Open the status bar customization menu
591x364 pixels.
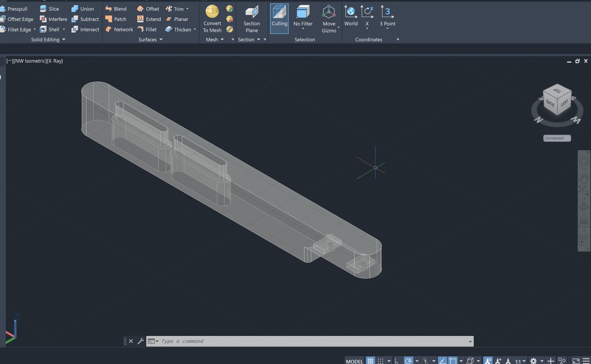[x=586, y=361]
